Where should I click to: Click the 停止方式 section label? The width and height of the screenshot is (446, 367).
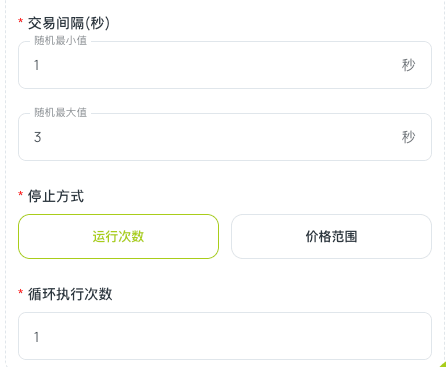click(x=56, y=196)
